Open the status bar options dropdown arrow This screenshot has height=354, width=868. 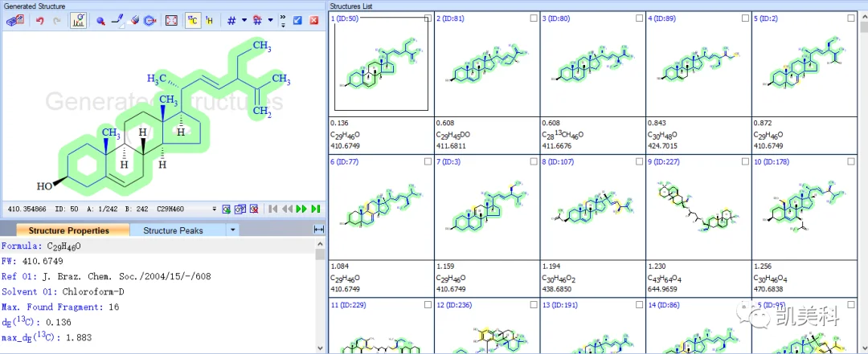[x=215, y=209]
